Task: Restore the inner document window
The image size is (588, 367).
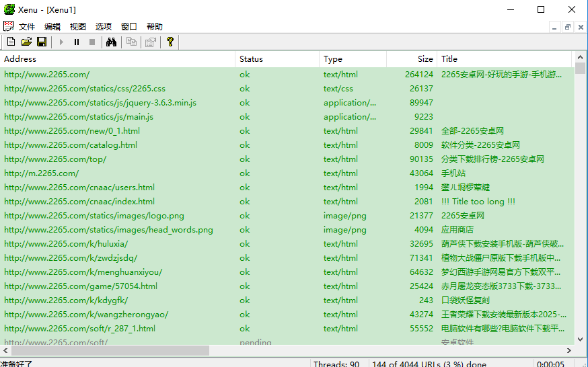Action: (568, 27)
